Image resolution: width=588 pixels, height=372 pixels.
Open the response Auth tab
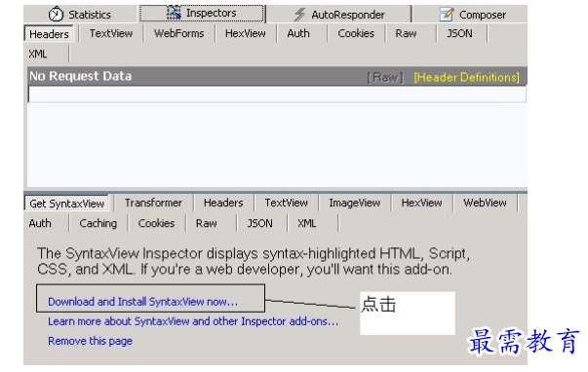(40, 223)
